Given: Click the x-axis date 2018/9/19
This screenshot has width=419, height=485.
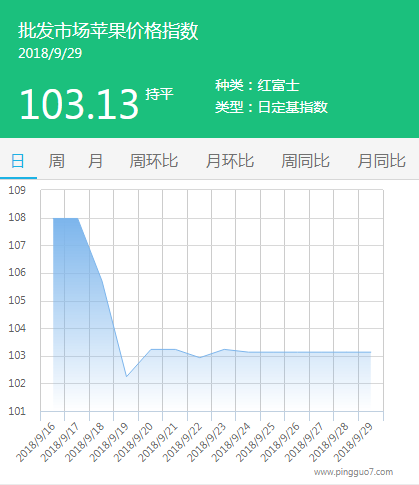Looking at the screenshot, I should tap(109, 442).
